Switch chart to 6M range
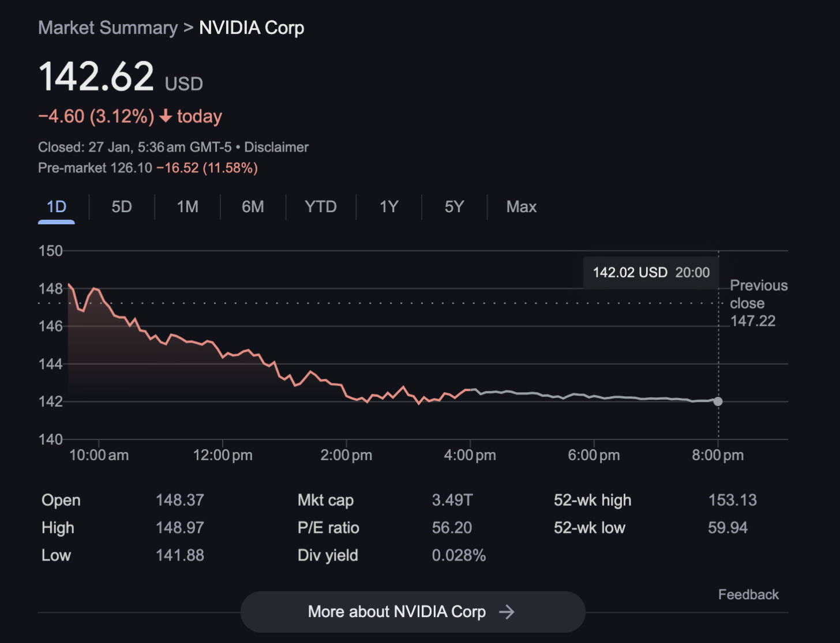This screenshot has width=840, height=643. click(x=253, y=207)
